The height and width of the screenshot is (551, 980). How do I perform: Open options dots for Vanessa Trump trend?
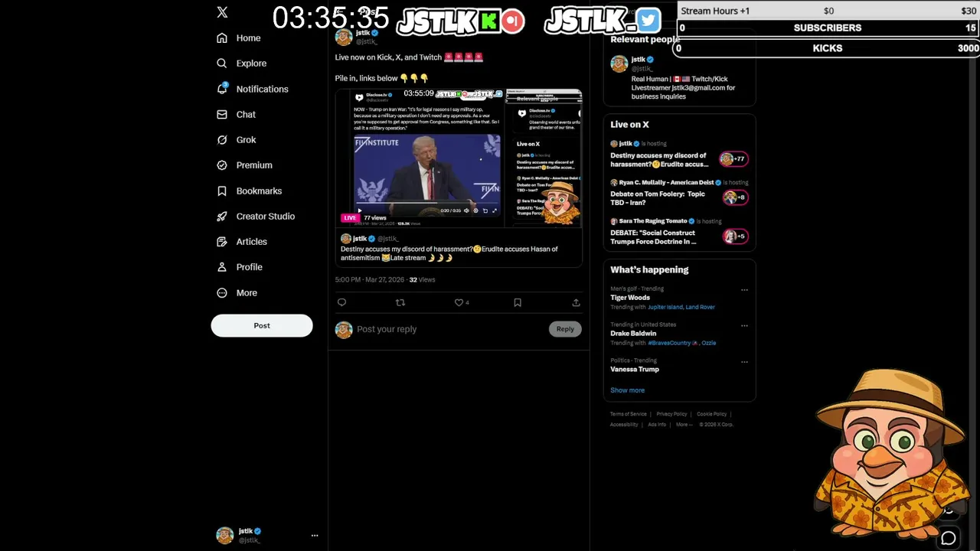click(x=744, y=362)
